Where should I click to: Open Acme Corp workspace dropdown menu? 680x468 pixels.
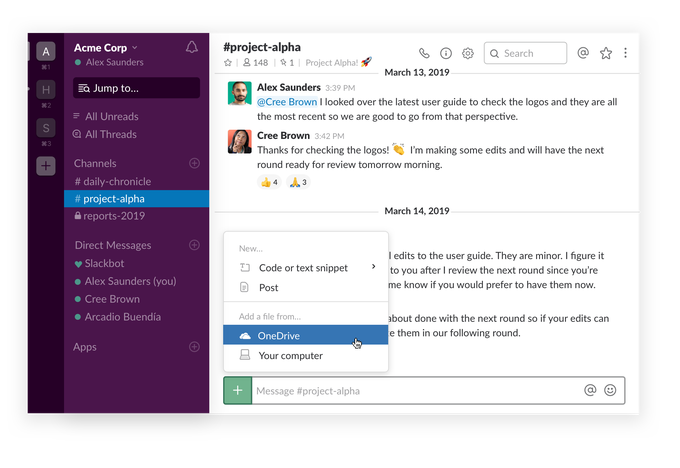[x=106, y=47]
